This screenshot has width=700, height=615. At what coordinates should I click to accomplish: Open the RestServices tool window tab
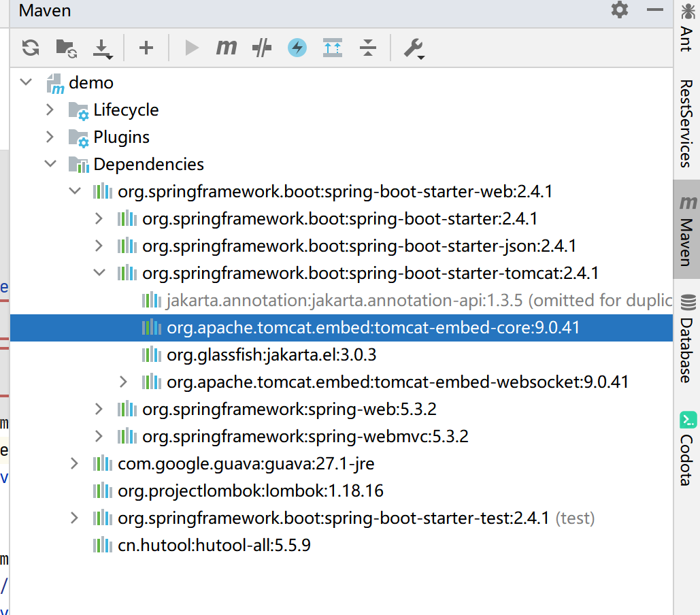686,124
